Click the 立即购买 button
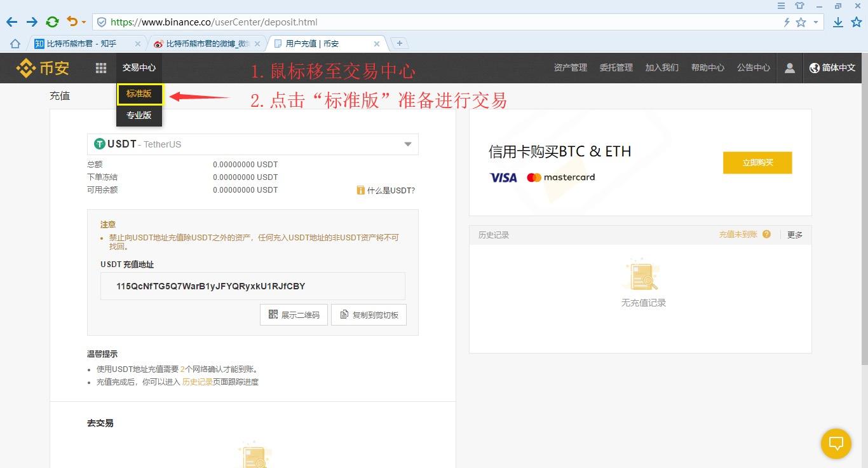The width and height of the screenshot is (868, 468). 757,163
